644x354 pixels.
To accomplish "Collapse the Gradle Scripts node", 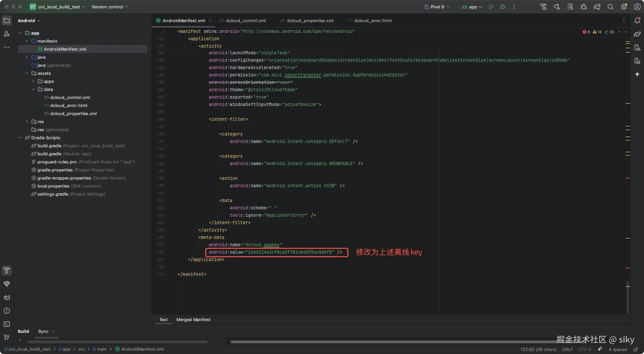I will (20, 138).
